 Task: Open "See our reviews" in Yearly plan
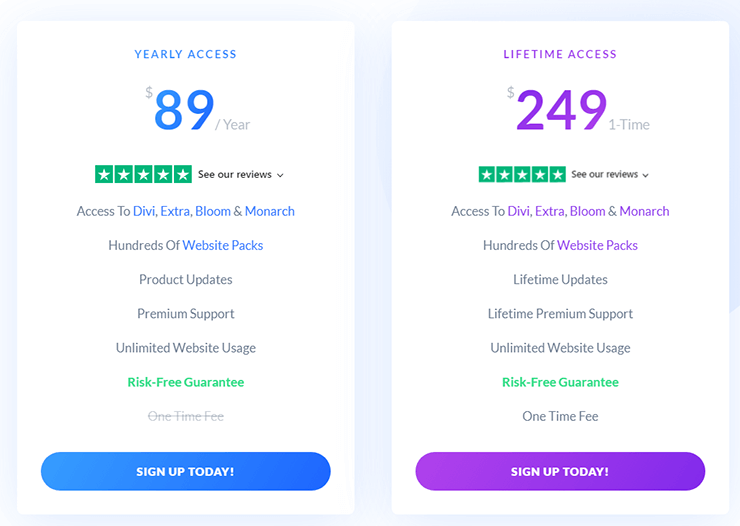[x=235, y=174]
